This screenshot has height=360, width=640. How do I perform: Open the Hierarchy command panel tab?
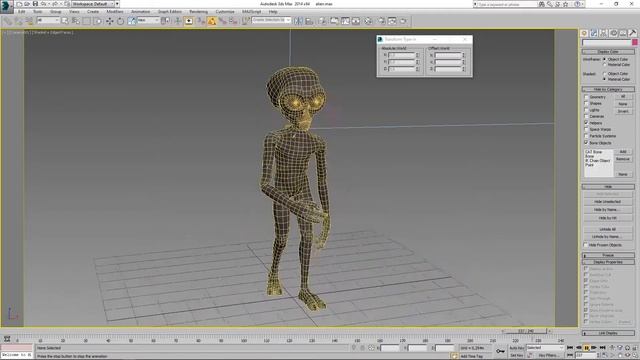coord(604,33)
